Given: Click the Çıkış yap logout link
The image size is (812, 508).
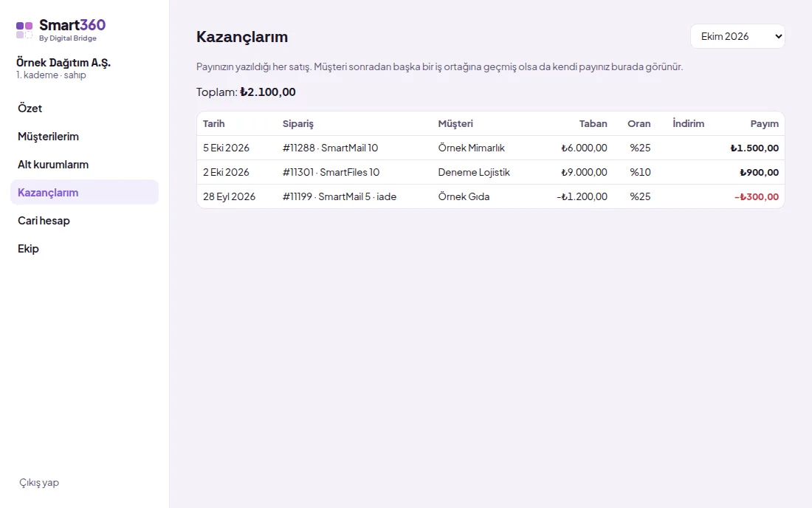Looking at the screenshot, I should tap(39, 482).
